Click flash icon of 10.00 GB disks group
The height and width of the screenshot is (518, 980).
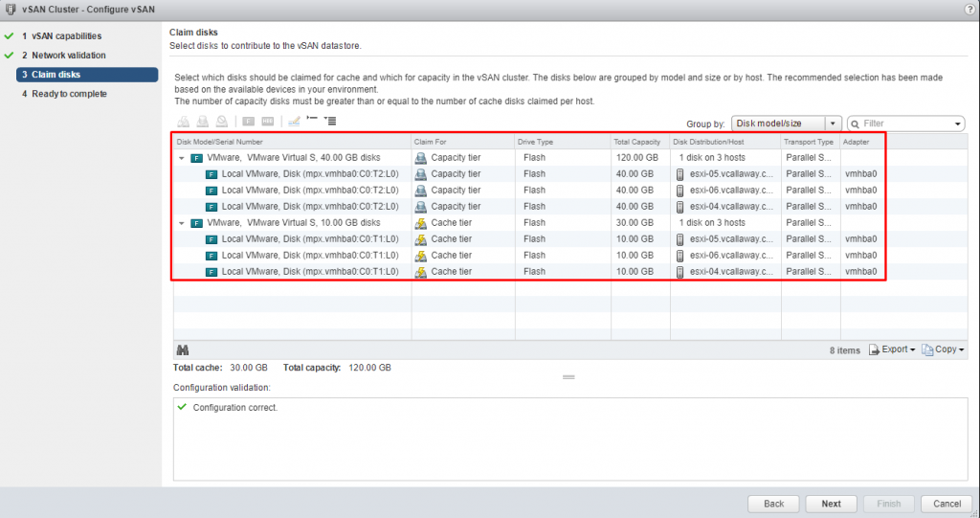(x=196, y=223)
